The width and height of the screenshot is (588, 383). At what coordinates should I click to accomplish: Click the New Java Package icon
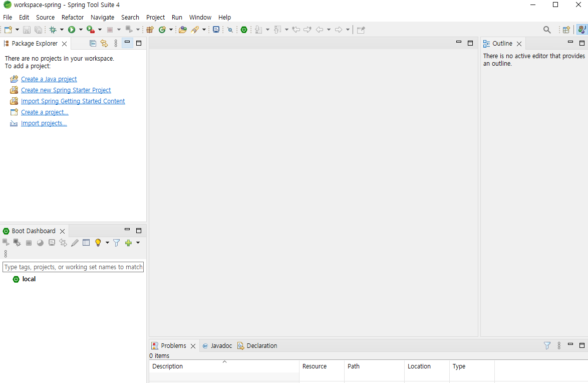[x=150, y=30]
